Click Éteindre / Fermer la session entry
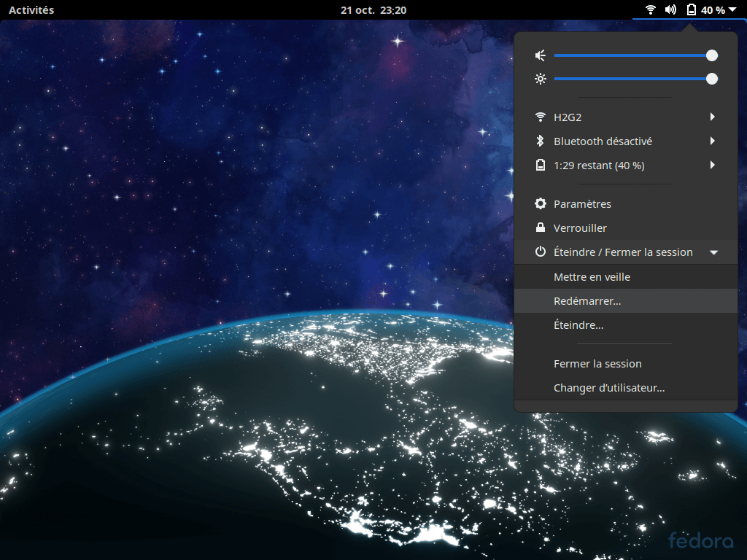 (626, 252)
